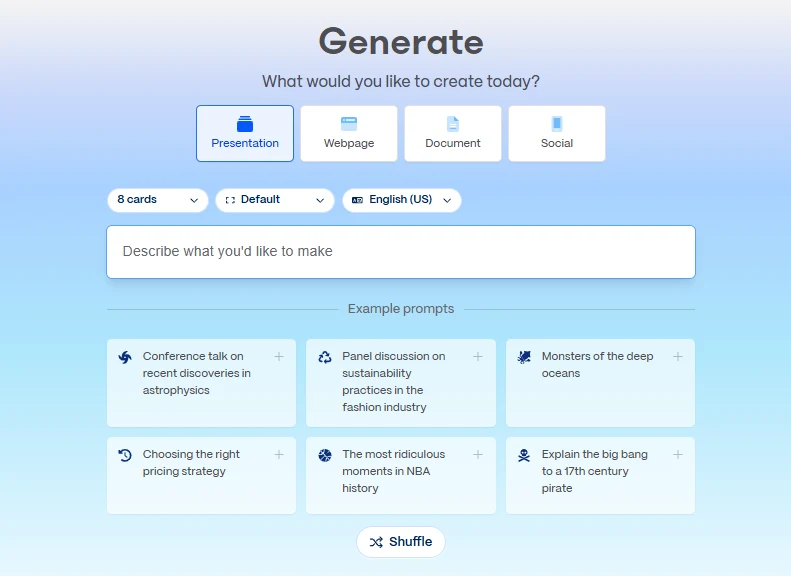Click plus icon on pricing strategy prompt

[x=278, y=454]
